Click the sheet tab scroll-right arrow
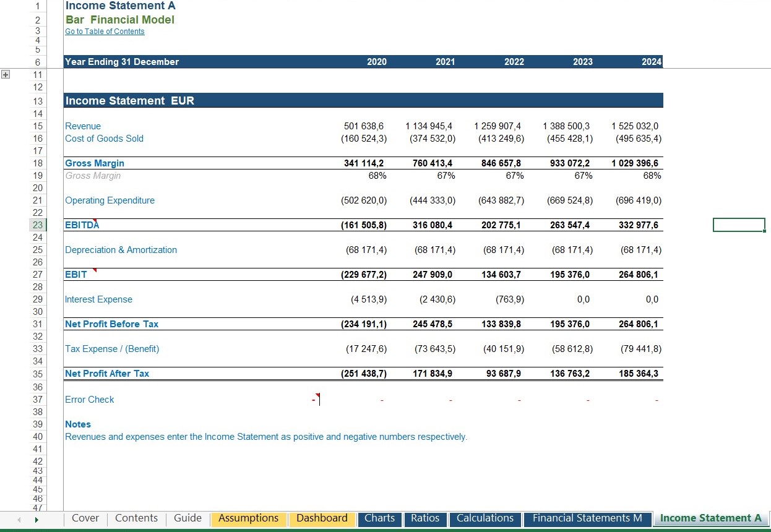The height and width of the screenshot is (532, 771). pyautogui.click(x=37, y=520)
